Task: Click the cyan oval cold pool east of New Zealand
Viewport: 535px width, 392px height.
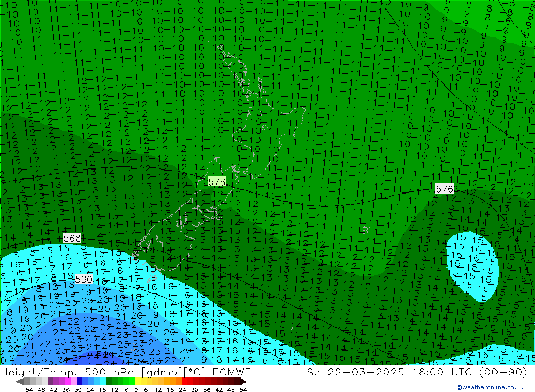Action: (472, 267)
